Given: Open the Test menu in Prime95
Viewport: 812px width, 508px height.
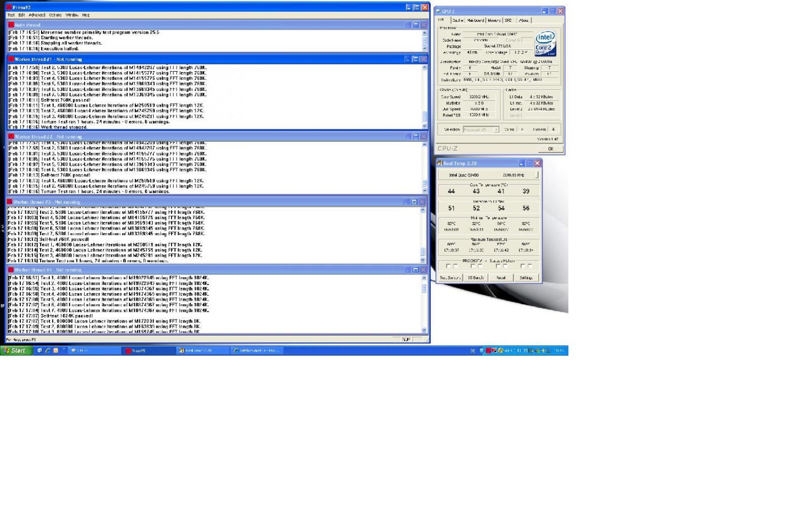Looking at the screenshot, I should coord(11,15).
